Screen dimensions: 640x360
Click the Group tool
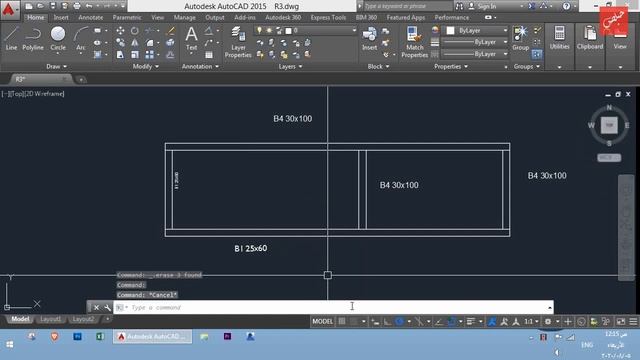tap(520, 38)
